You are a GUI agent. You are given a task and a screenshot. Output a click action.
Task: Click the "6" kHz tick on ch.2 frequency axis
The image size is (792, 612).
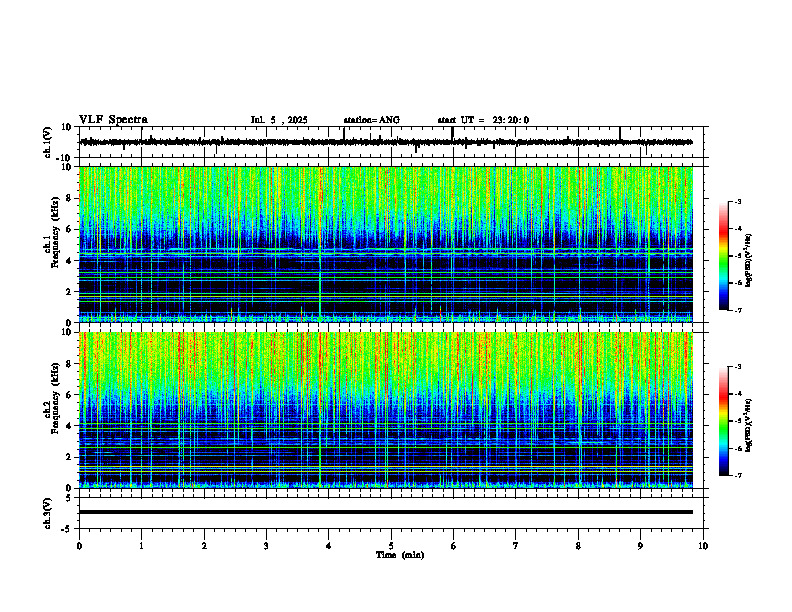[69, 395]
